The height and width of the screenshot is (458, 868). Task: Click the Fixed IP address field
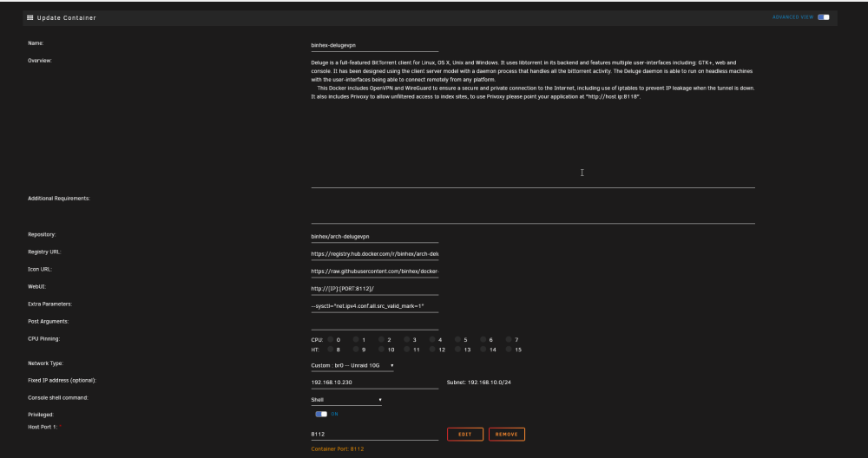pos(375,383)
